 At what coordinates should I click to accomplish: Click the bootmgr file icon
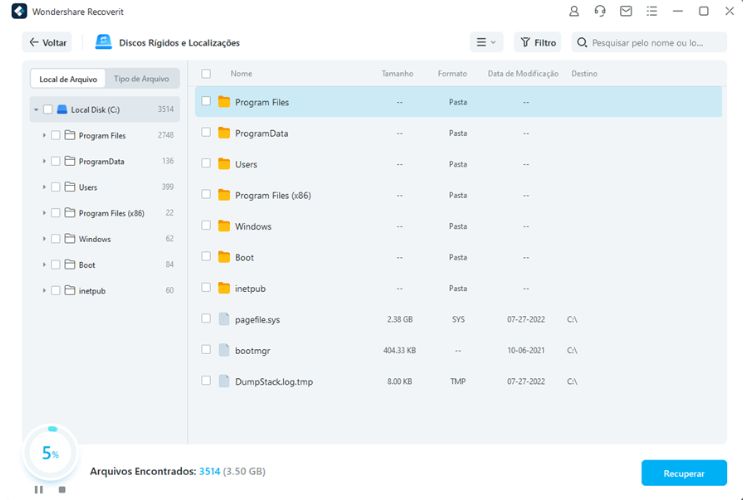224,350
